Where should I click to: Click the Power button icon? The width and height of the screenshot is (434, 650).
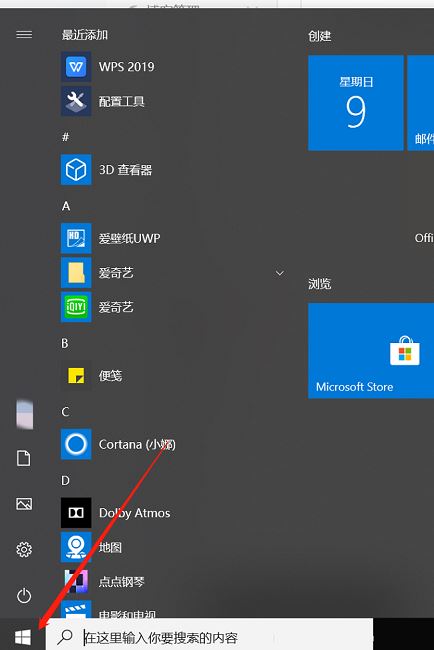coord(24,596)
